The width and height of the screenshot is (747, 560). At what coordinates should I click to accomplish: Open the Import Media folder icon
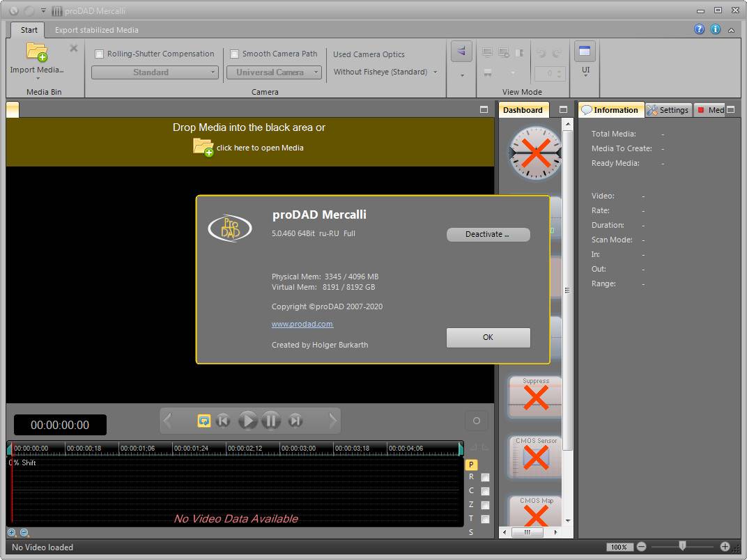(x=37, y=52)
